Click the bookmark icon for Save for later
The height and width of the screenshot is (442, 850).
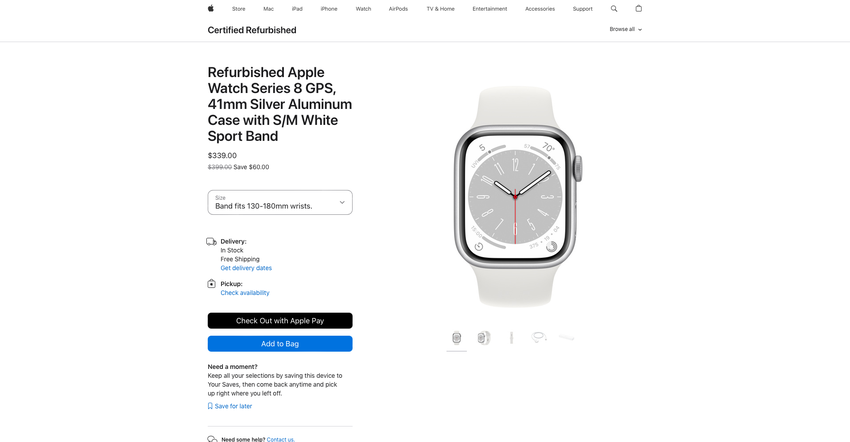click(210, 406)
